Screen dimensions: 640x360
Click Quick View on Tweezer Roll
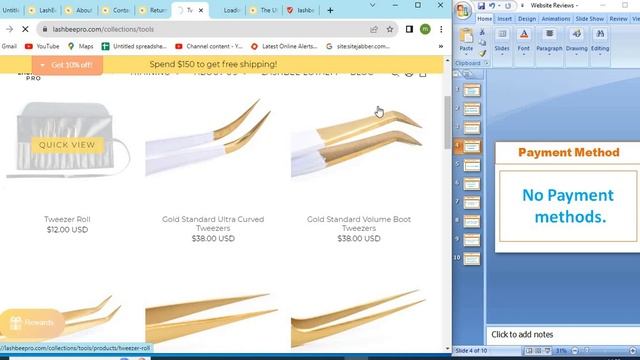[67, 145]
